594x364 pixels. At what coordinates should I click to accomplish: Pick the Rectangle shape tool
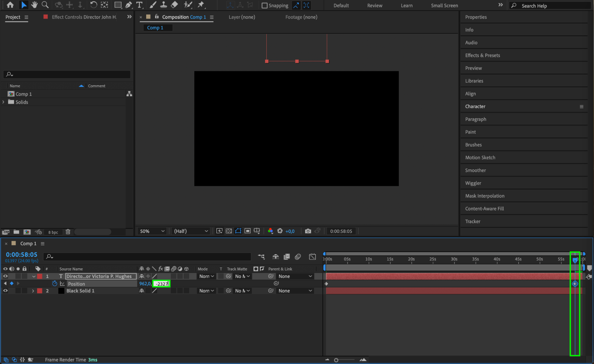118,5
